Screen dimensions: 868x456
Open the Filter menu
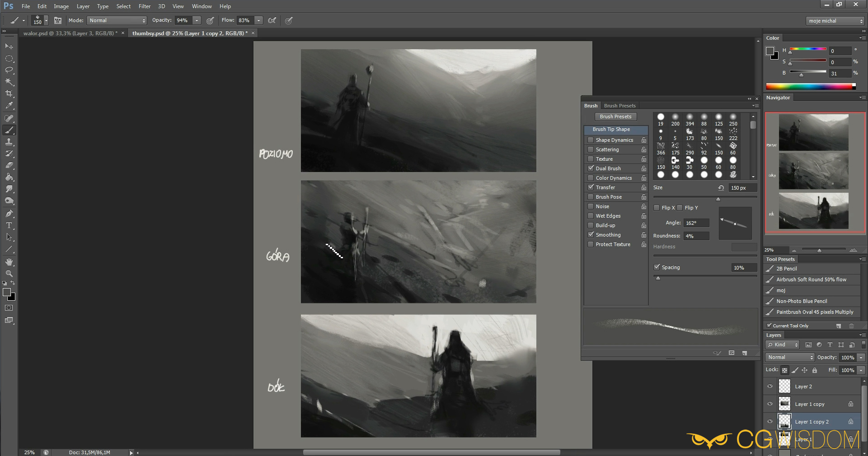pos(144,6)
